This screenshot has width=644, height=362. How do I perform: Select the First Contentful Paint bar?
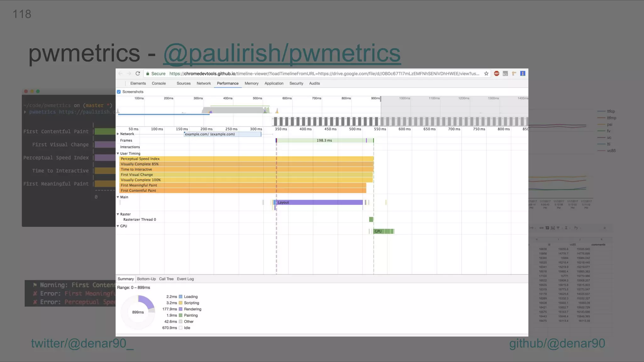pos(243,191)
